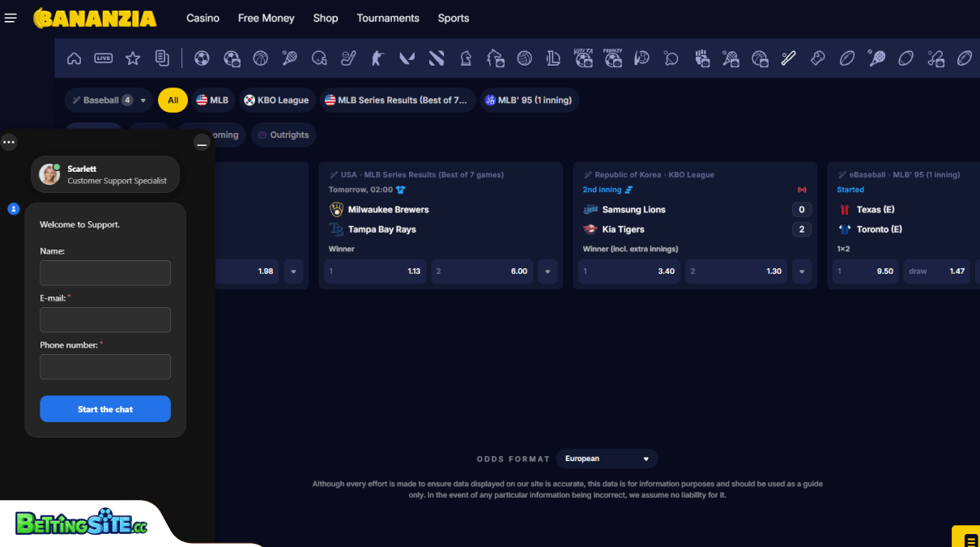Select the chess knight icon
Screen dimensions: 980x547
466,58
